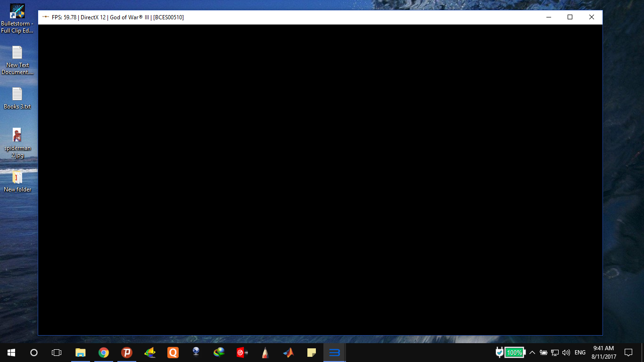Select the New Text Document desktop file
Image resolution: width=644 pixels, height=362 pixels.
tap(17, 60)
